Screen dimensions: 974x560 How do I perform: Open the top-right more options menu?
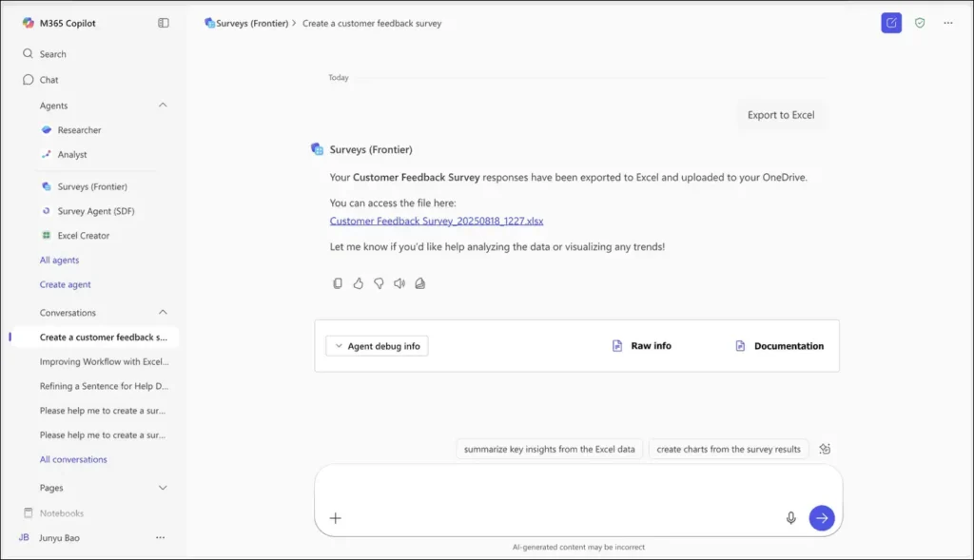tap(948, 23)
